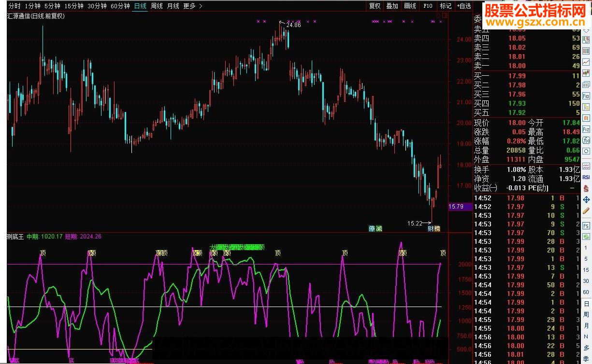This screenshot has height=364, width=592.
Task: Switch to 15分钟 chart tab
Action: tap(74, 6)
